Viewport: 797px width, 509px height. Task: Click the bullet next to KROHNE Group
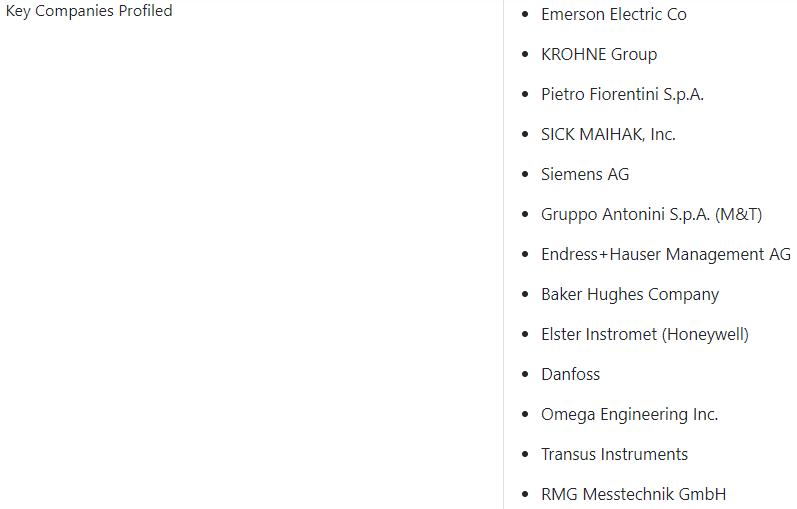(525, 54)
